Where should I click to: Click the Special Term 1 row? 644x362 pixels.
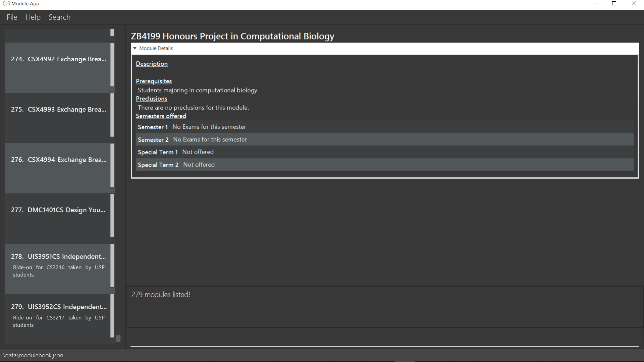tap(384, 152)
